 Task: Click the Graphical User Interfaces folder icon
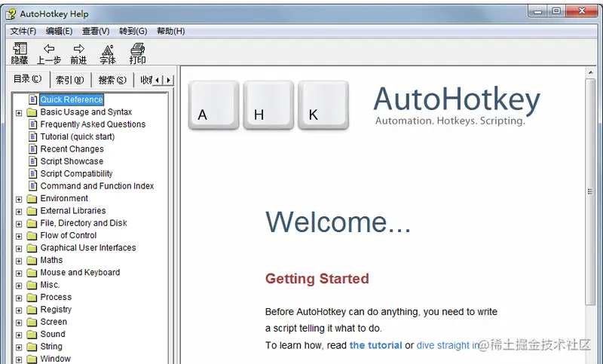click(32, 248)
